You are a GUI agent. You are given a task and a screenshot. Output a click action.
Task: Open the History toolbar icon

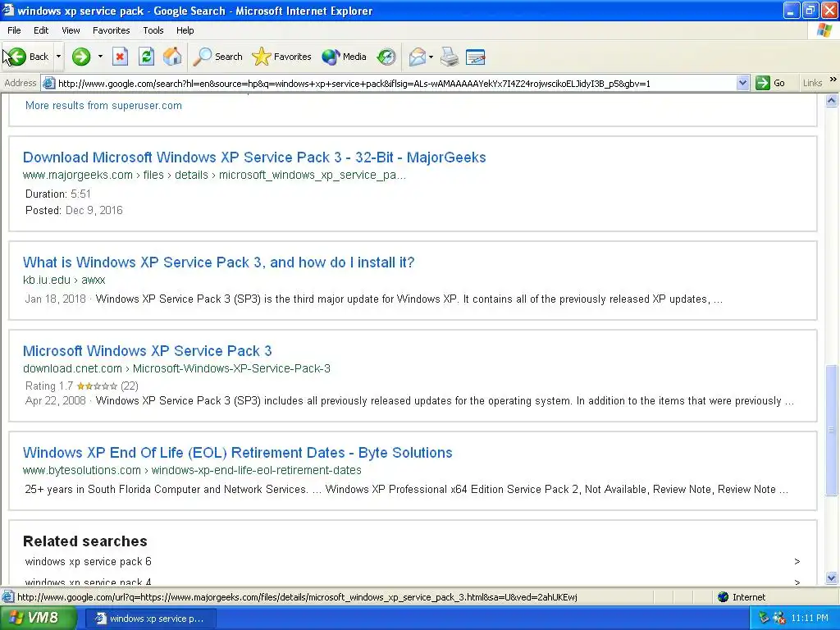pos(386,57)
